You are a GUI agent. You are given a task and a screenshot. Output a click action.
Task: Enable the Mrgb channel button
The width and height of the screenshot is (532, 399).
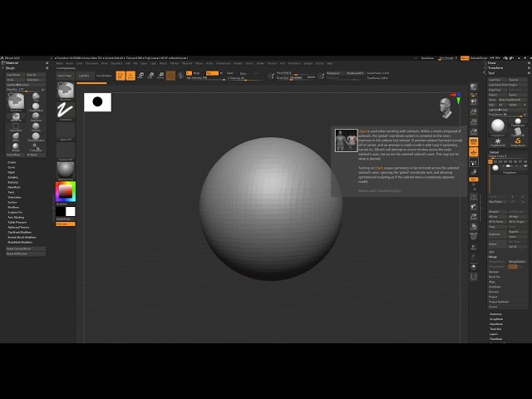tap(196, 73)
